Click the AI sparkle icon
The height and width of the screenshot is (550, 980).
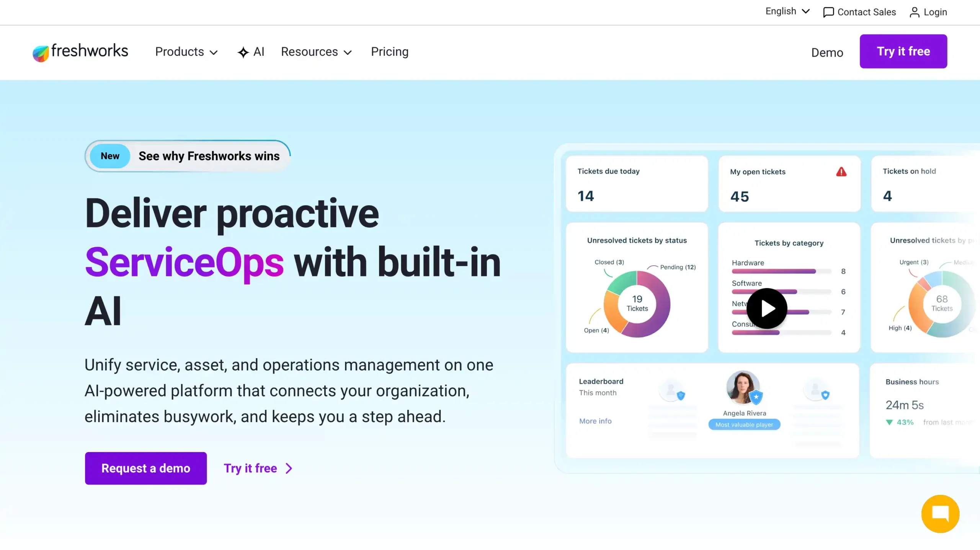[x=243, y=52]
